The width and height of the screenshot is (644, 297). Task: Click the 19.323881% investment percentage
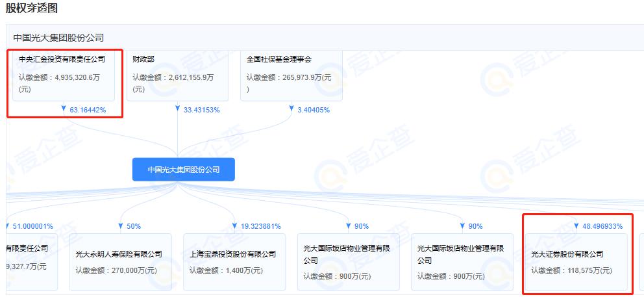[x=260, y=226]
